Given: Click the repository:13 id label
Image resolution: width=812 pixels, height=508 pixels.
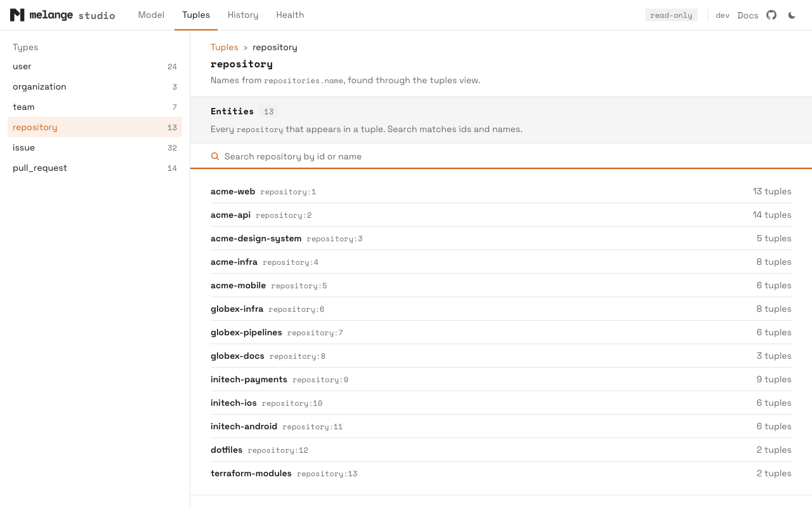Looking at the screenshot, I should click(327, 474).
